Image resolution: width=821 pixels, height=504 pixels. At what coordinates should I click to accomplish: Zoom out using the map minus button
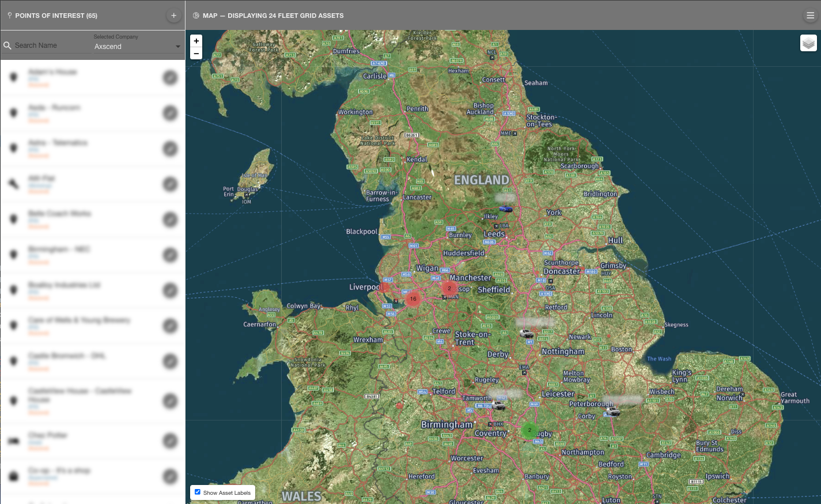(x=196, y=53)
